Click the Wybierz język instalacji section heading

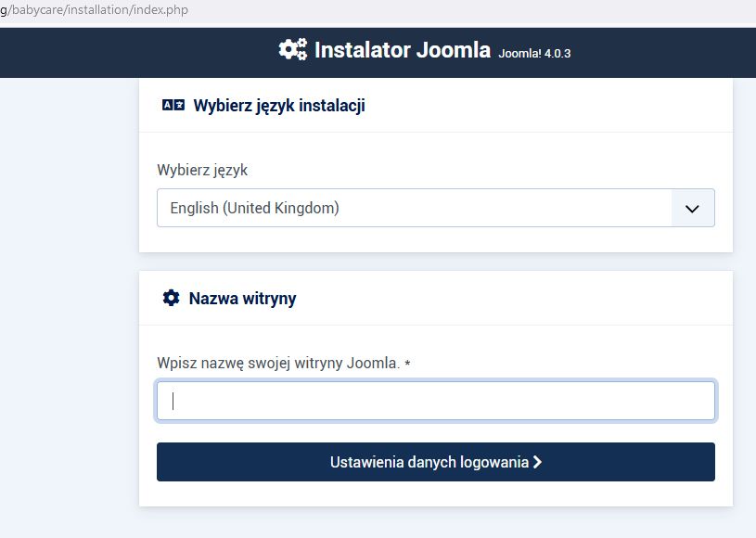pyautogui.click(x=278, y=106)
